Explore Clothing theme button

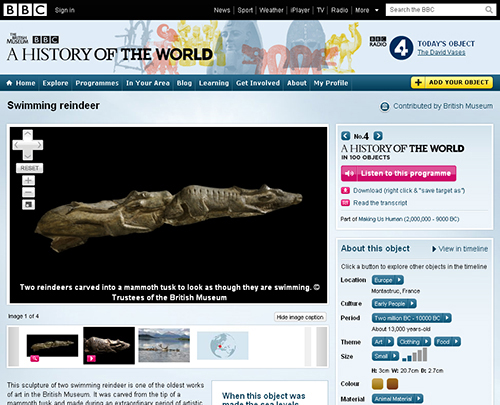pyautogui.click(x=414, y=342)
